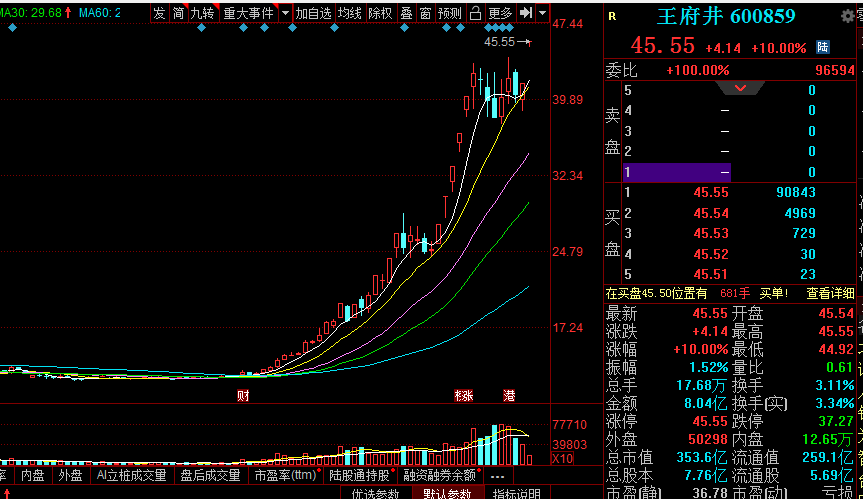The height and width of the screenshot is (499, 863).
Task: Click the X10 volume scale label
Action: point(562,459)
